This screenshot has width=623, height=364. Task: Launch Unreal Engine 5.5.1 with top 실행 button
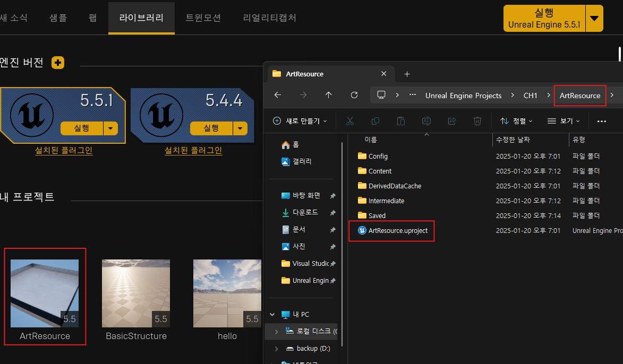tap(544, 18)
